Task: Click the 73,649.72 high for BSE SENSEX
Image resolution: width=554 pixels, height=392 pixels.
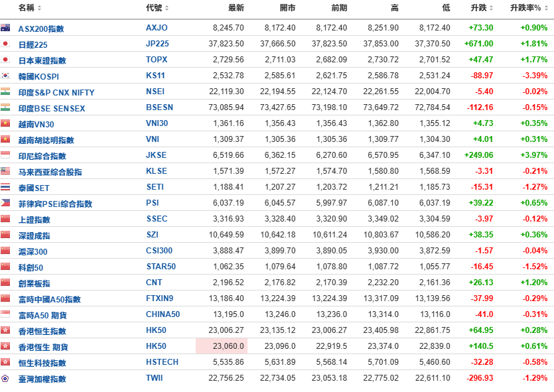Action: click(x=381, y=107)
